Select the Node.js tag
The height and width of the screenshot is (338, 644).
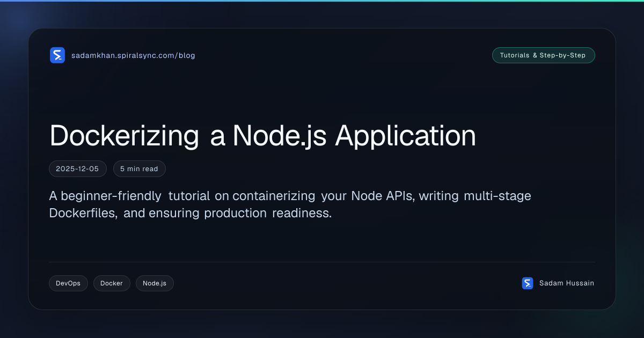155,283
